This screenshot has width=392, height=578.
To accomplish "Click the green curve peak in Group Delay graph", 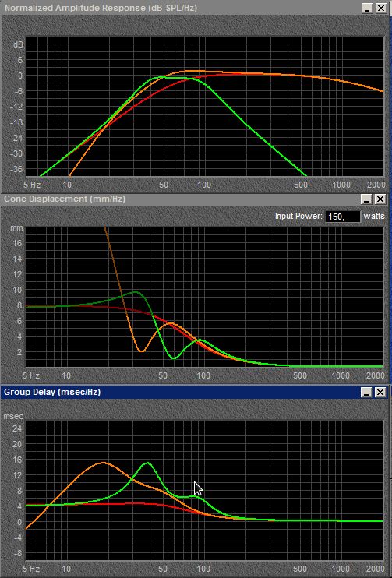I will (x=147, y=463).
